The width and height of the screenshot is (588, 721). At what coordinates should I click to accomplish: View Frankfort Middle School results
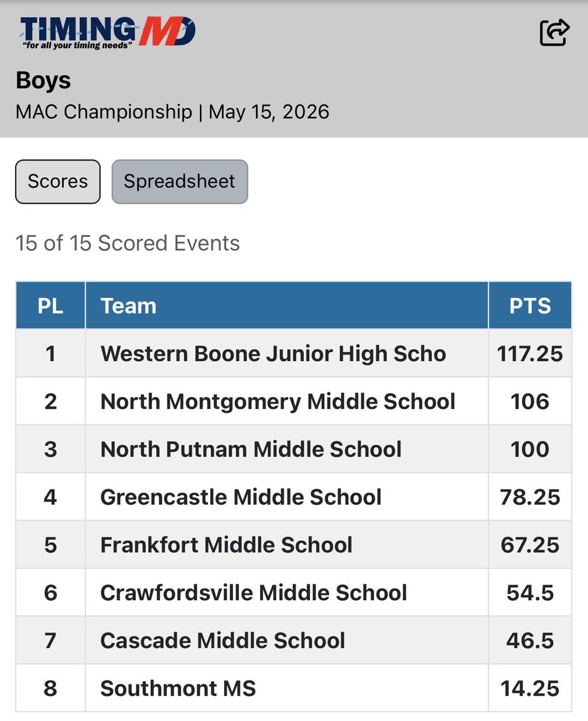tap(294, 544)
